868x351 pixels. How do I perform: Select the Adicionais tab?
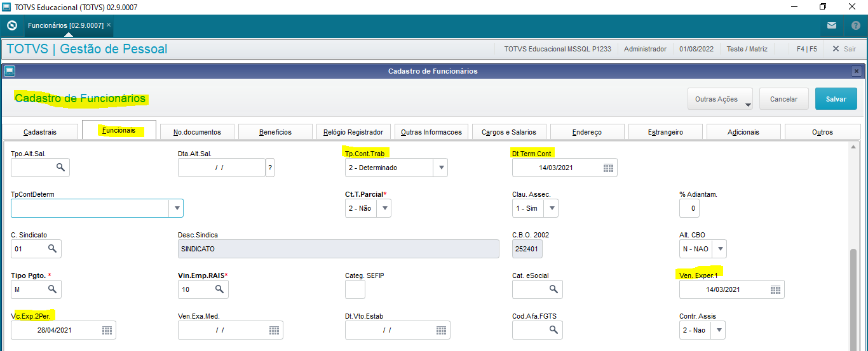743,132
